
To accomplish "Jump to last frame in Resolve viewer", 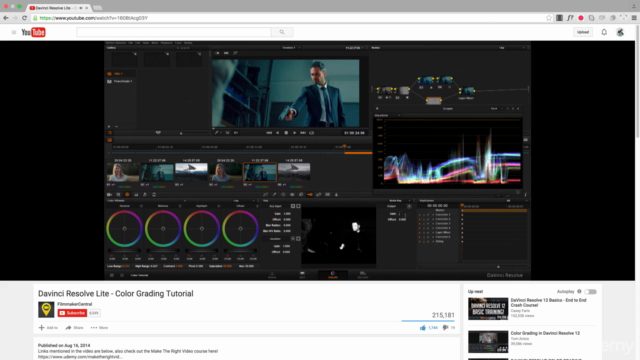I will tap(303, 133).
